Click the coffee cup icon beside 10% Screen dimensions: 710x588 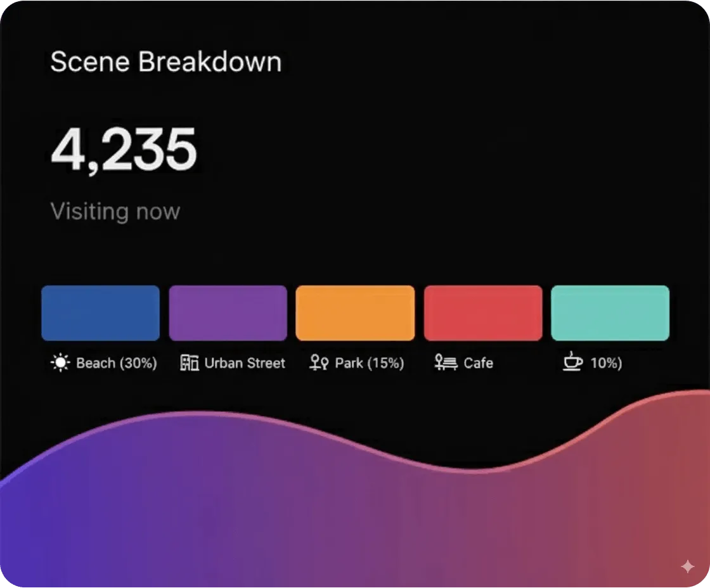572,363
